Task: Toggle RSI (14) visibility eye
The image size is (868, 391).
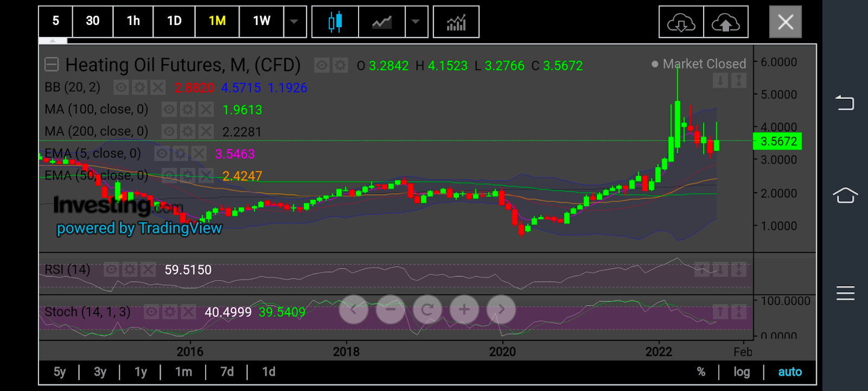Action: pos(111,269)
